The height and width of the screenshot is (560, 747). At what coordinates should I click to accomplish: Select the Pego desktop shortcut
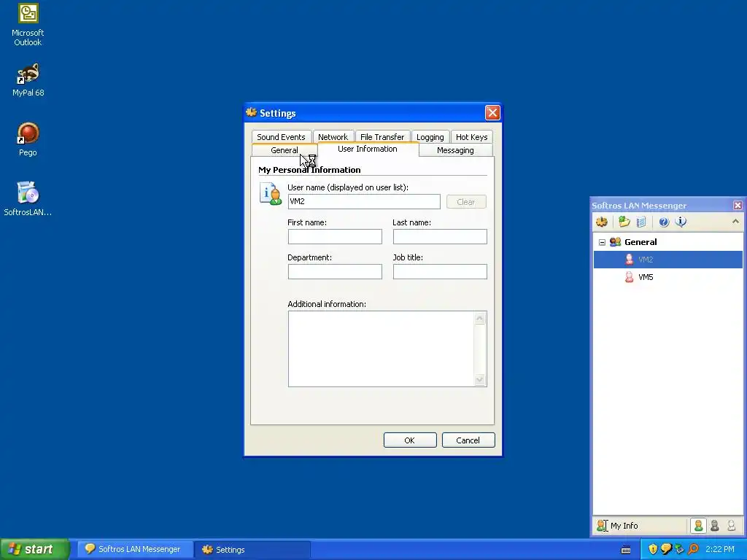(x=28, y=139)
